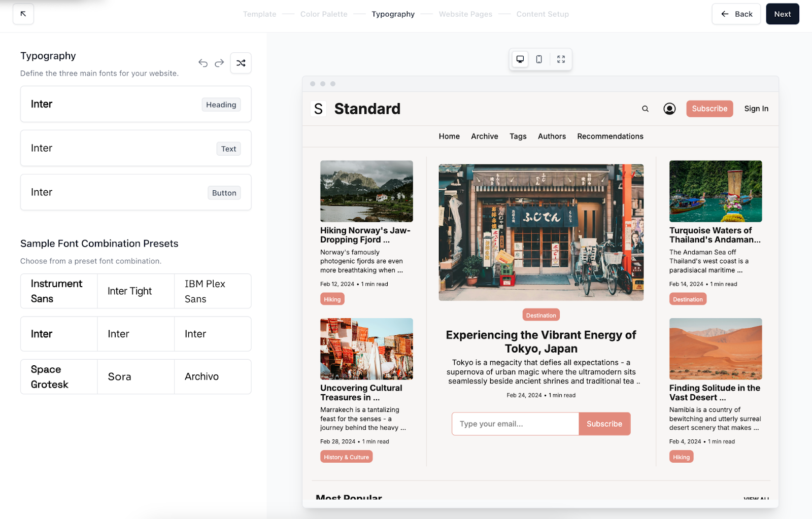
Task: Choose the Instrument Sans preset combination
Action: pyautogui.click(x=136, y=291)
